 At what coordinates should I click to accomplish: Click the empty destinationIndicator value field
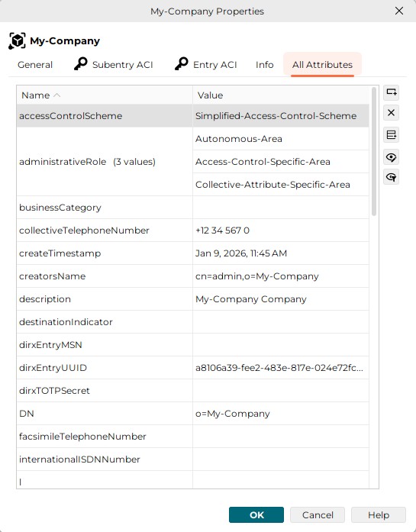281,322
